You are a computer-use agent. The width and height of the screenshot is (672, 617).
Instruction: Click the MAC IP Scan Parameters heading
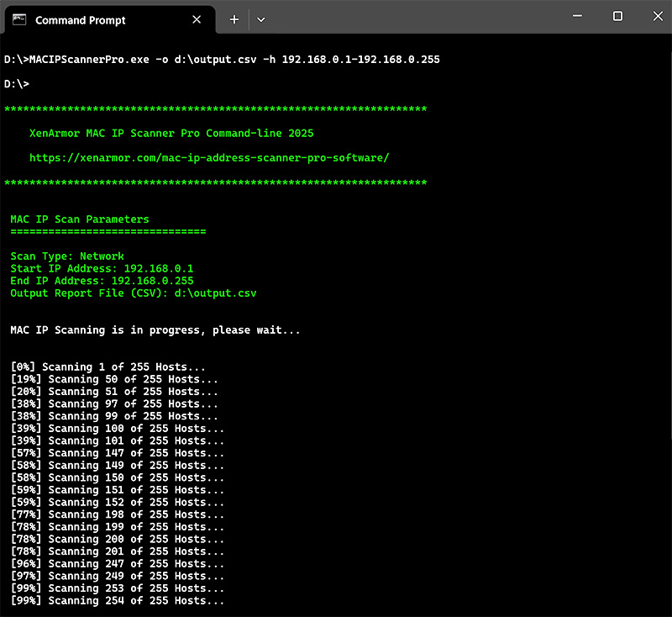pyautogui.click(x=80, y=219)
